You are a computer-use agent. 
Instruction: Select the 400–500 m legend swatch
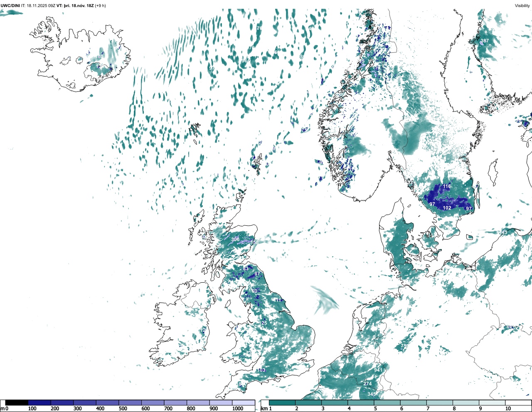(108, 402)
